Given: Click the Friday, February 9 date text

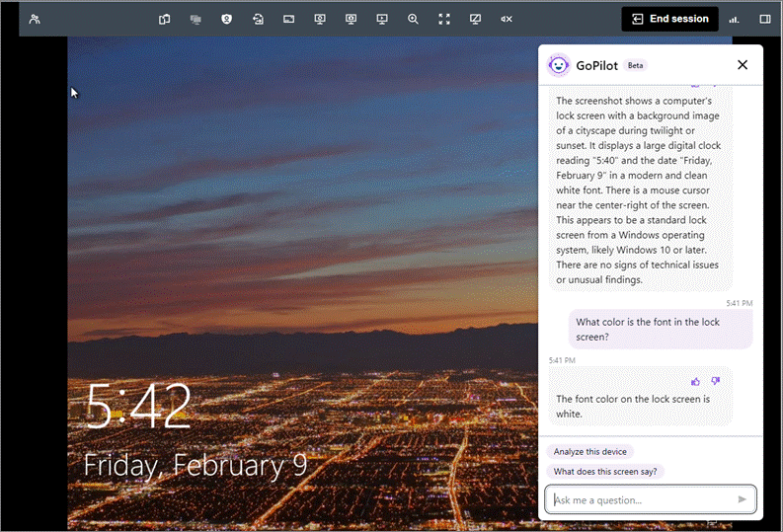Looking at the screenshot, I should [196, 466].
